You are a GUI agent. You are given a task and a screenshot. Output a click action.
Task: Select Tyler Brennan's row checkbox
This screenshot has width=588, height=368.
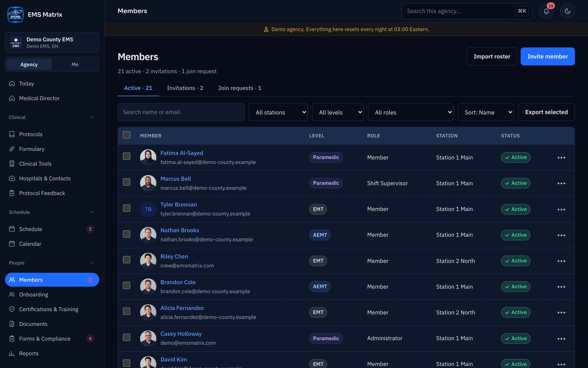[127, 208]
